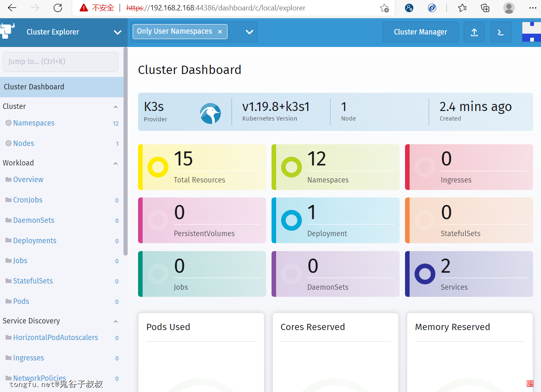Open the Jobs summary card
The image size is (541, 392).
[202, 274]
